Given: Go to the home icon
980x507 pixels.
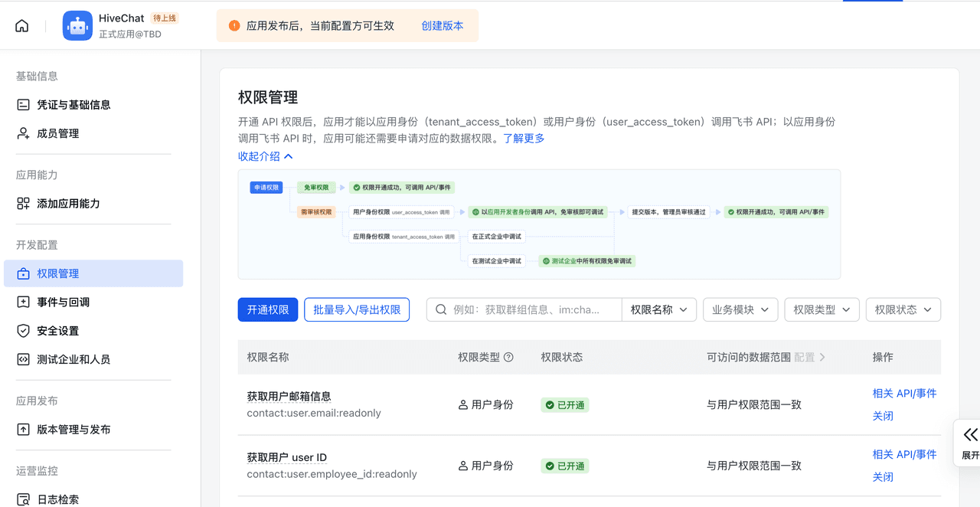Looking at the screenshot, I should click(x=22, y=26).
